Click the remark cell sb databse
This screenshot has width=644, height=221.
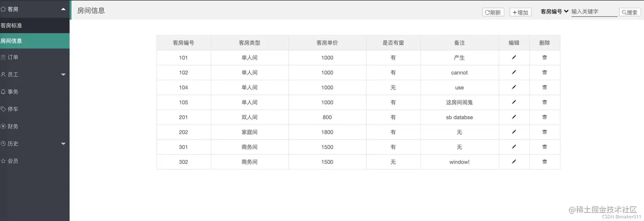tap(459, 117)
